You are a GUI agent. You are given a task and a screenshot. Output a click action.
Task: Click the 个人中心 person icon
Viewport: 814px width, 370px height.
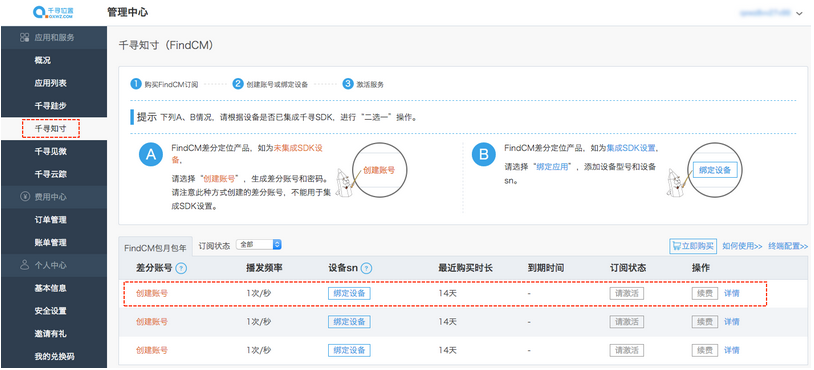point(24,265)
